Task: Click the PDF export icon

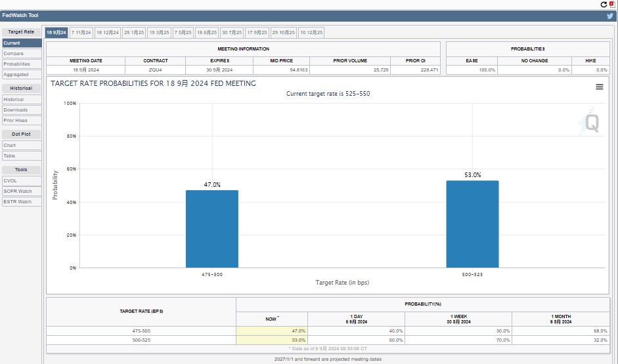Action: click(x=612, y=4)
